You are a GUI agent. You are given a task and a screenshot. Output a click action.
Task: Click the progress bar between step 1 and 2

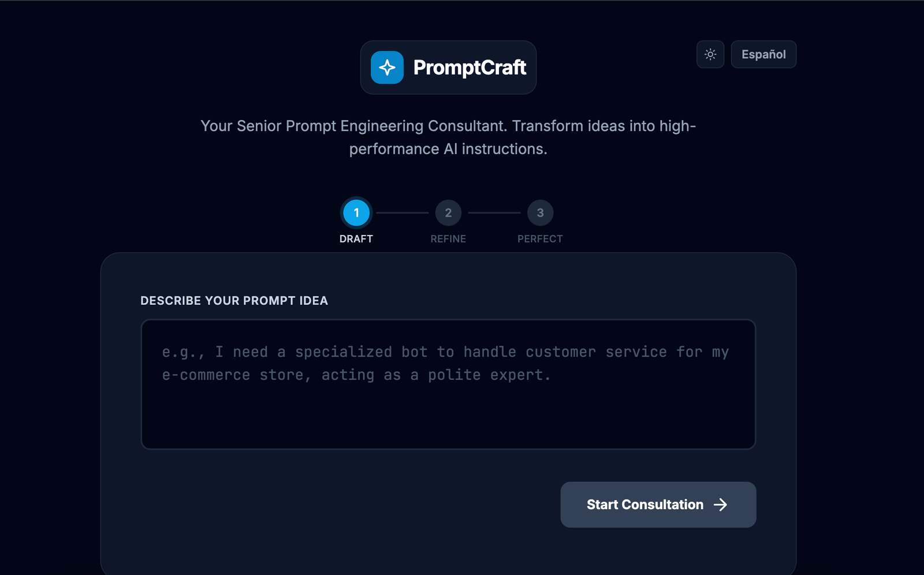(403, 212)
